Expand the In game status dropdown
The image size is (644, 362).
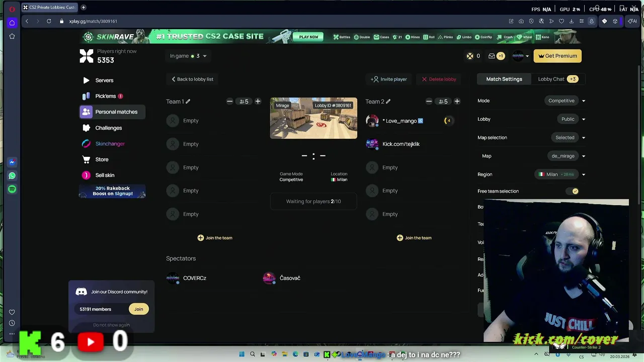[188, 56]
